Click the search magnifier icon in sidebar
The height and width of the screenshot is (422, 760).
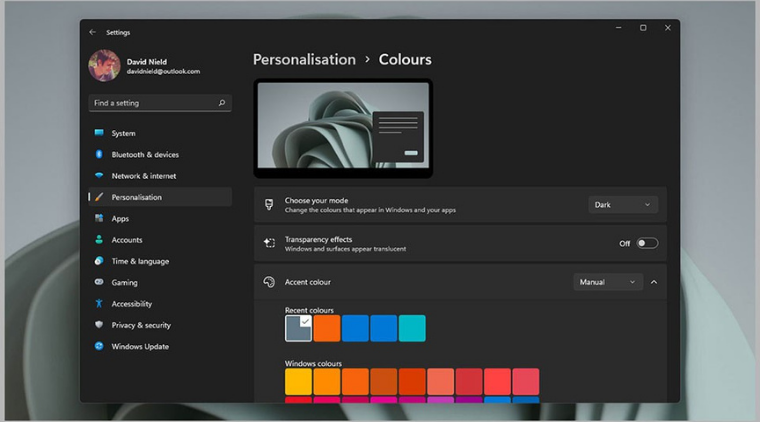pos(222,103)
